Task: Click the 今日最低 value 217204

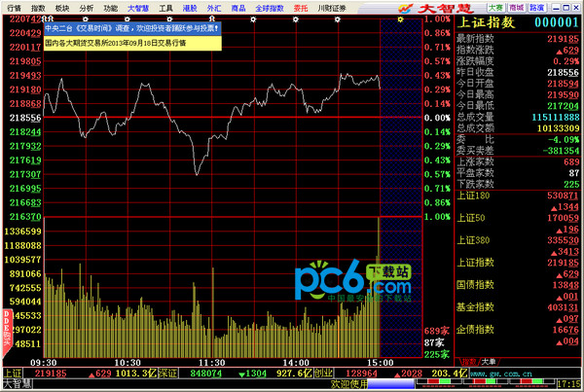Action: [564, 106]
